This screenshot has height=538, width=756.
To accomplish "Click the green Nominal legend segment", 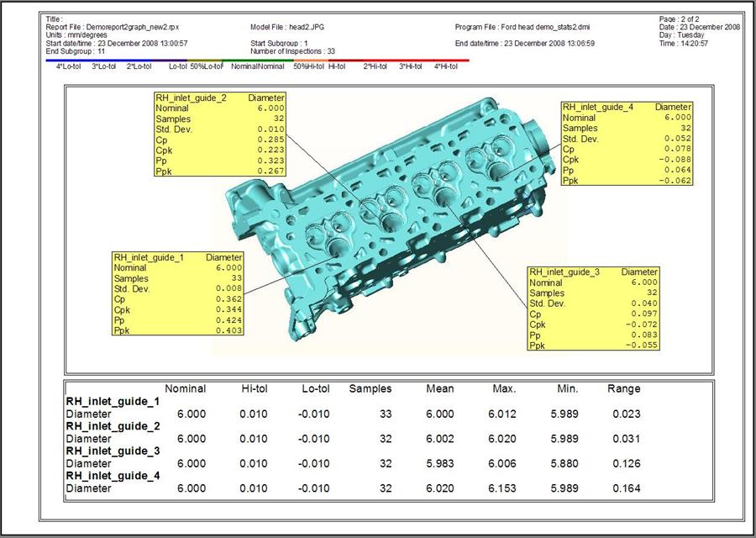I will [x=258, y=65].
